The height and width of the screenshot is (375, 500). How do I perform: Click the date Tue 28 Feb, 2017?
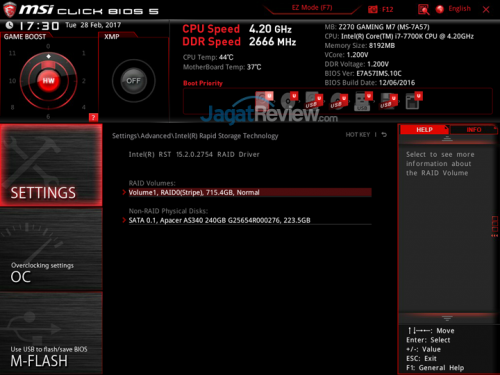[x=93, y=25]
